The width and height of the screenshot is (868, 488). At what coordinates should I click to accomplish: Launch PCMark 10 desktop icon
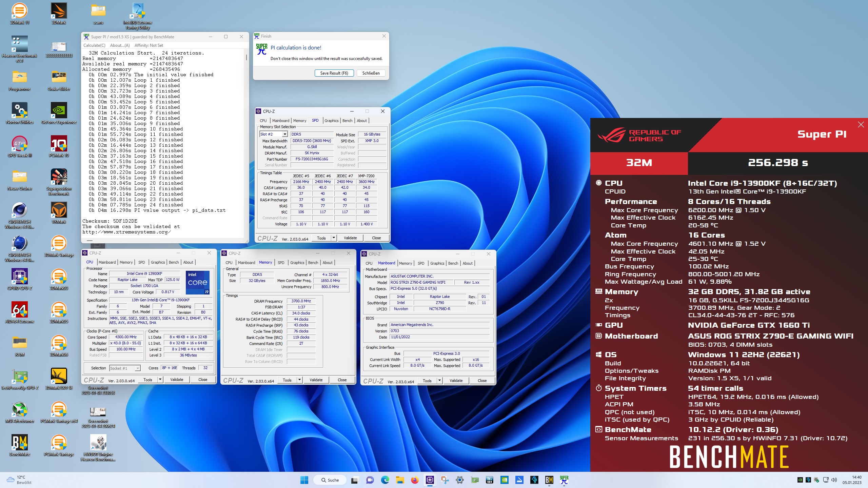59,146
